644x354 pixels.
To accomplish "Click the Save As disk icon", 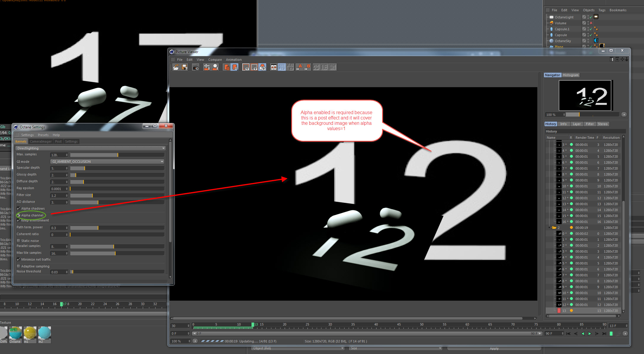I will (185, 67).
